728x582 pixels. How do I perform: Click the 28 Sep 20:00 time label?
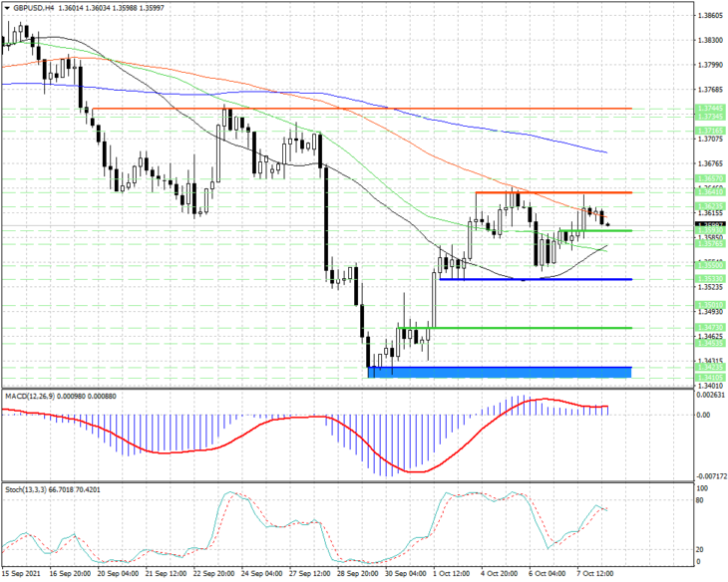click(357, 573)
